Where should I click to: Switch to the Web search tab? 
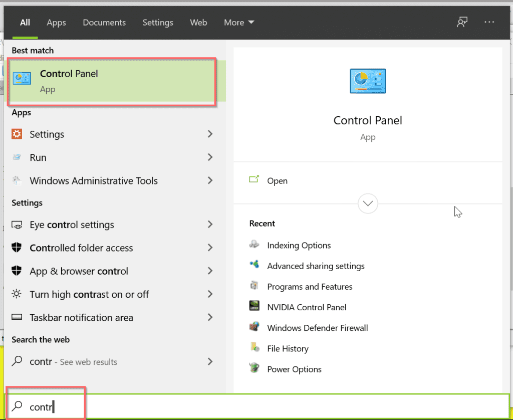(198, 22)
